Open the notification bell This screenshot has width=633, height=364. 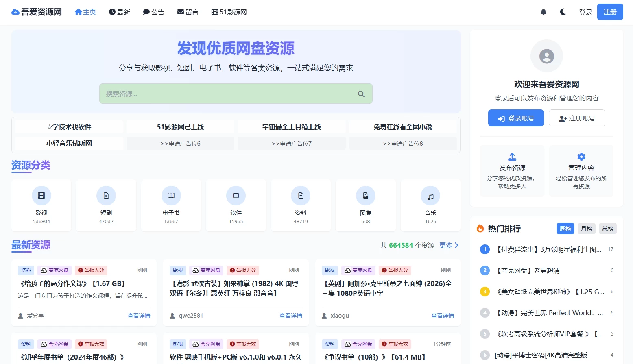pyautogui.click(x=544, y=12)
